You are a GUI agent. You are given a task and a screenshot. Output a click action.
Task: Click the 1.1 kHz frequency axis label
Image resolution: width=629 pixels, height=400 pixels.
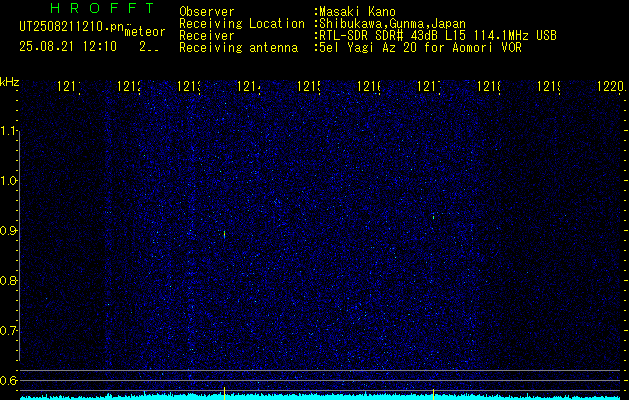[8, 130]
